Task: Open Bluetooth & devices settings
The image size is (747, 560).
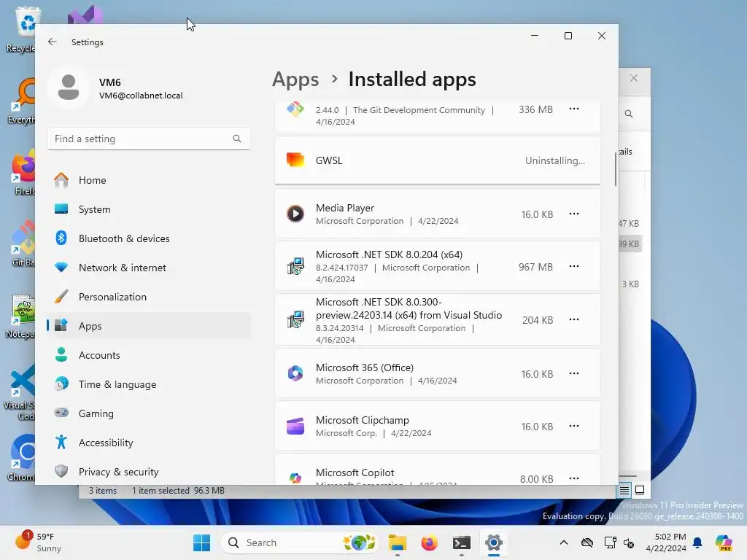Action: pos(149,238)
